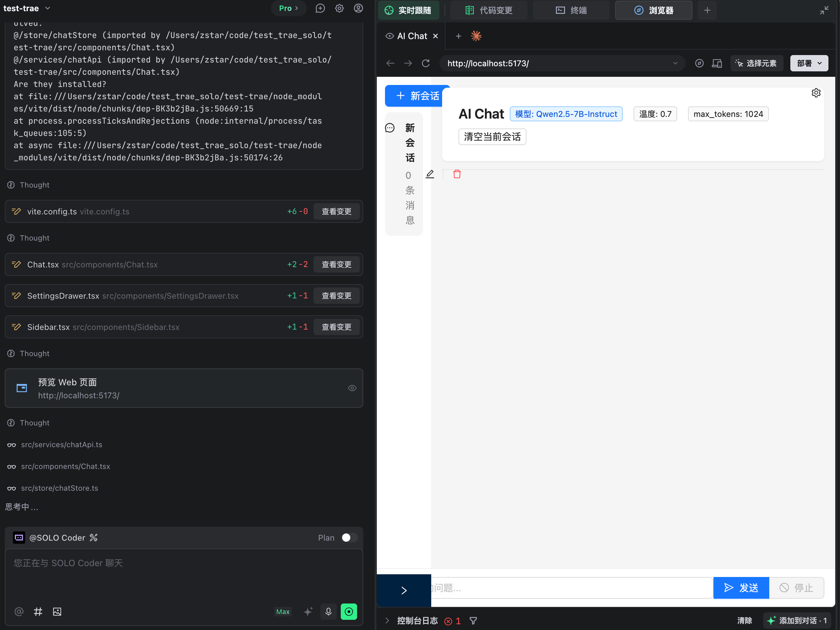Click the new chat bubble icon
The image size is (840, 630).
(320, 8)
